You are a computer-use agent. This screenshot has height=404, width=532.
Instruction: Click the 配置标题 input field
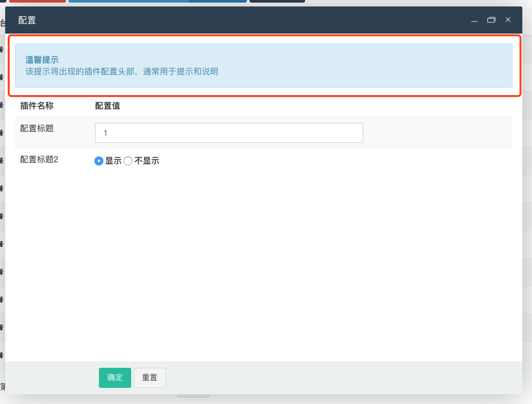click(229, 133)
